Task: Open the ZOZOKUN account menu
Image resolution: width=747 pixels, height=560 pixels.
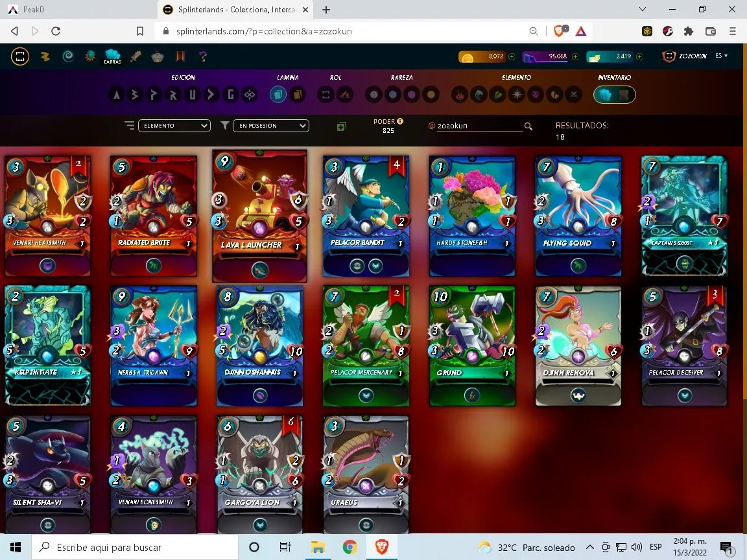Action: (685, 56)
